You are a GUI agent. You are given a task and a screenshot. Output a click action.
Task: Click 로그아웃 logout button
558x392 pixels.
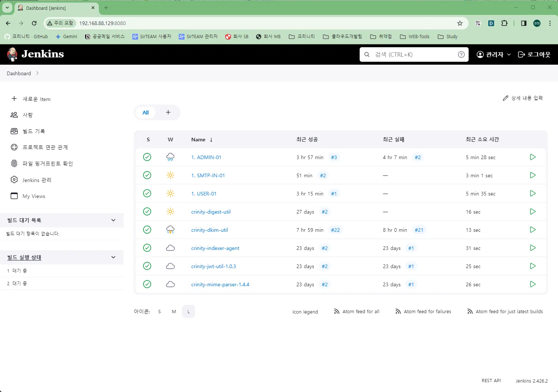tap(534, 54)
